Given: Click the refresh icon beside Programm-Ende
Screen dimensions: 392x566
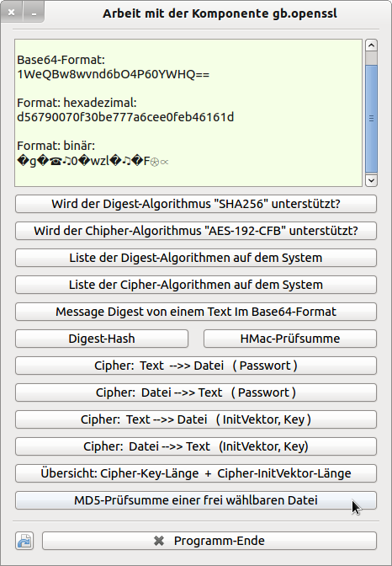Looking at the screenshot, I should 24,541.
